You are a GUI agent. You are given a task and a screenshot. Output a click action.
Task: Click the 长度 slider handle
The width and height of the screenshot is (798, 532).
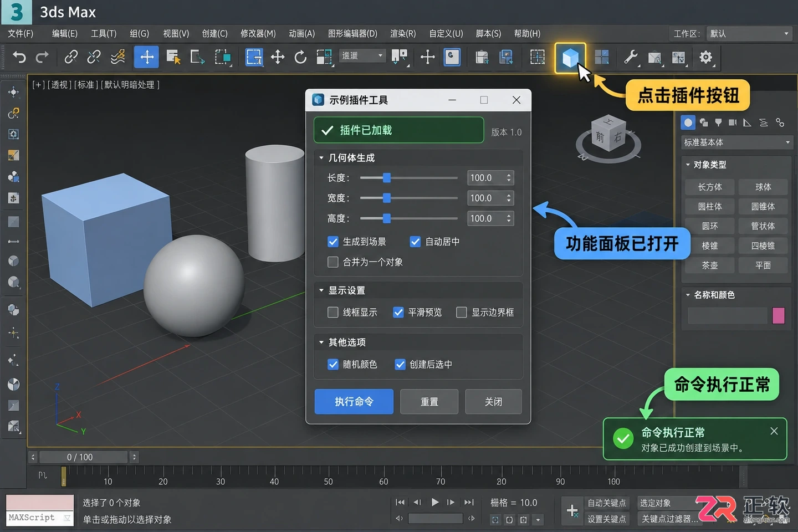click(387, 178)
